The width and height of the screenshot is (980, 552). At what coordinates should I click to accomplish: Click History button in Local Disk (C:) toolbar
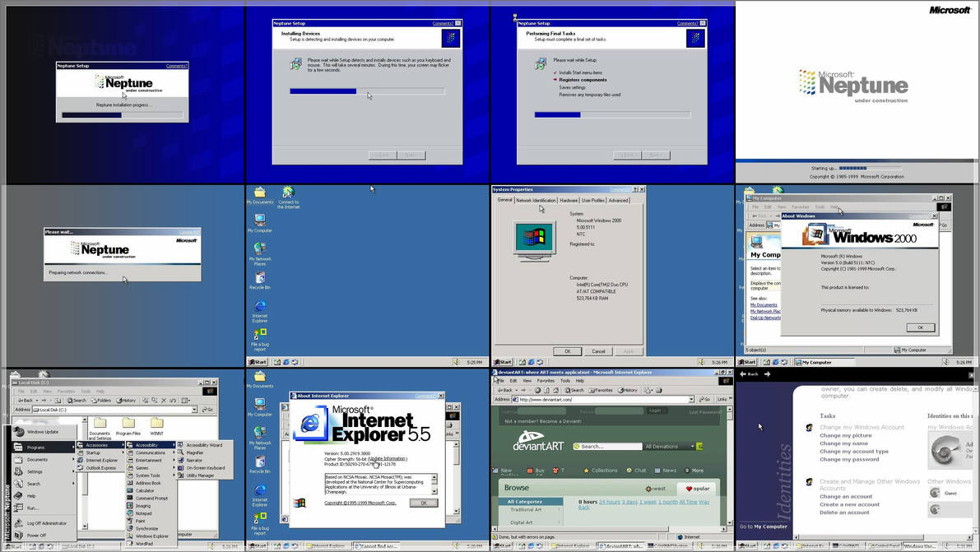click(x=128, y=400)
